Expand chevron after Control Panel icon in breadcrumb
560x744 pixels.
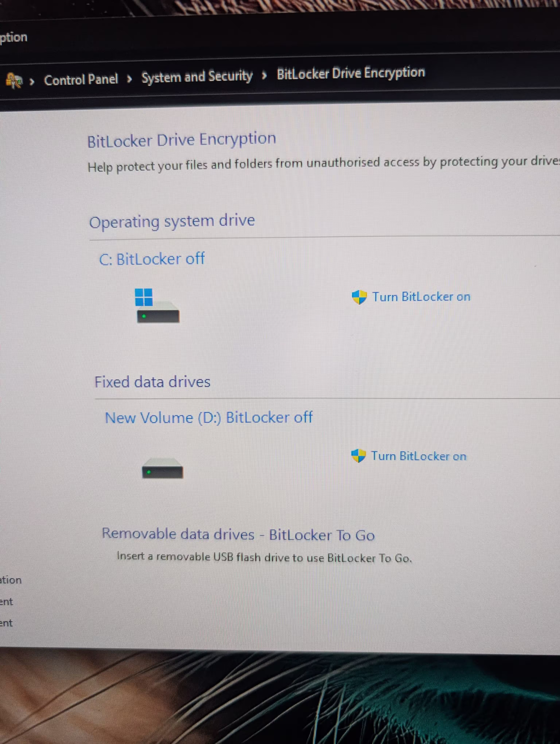pyautogui.click(x=32, y=81)
